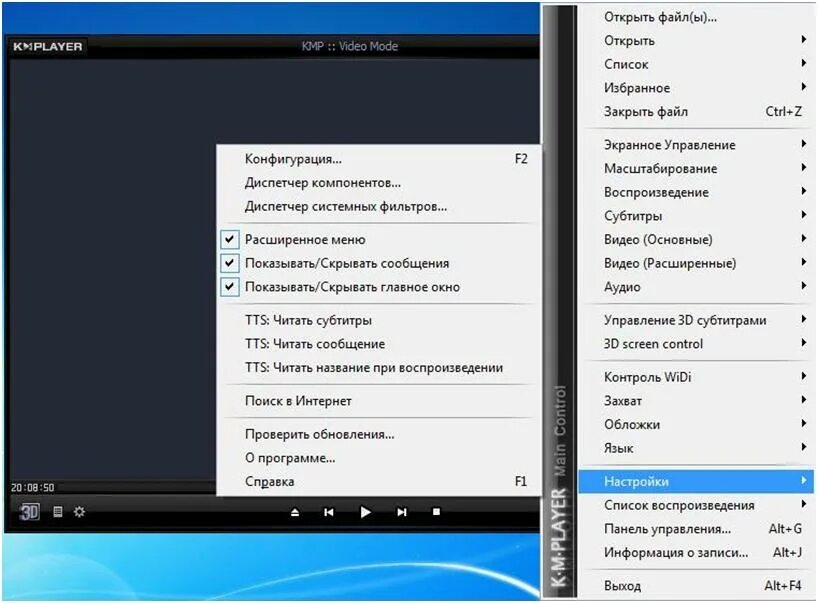
Task: Select Открыть файл(ы)... menu item
Action: click(696, 17)
